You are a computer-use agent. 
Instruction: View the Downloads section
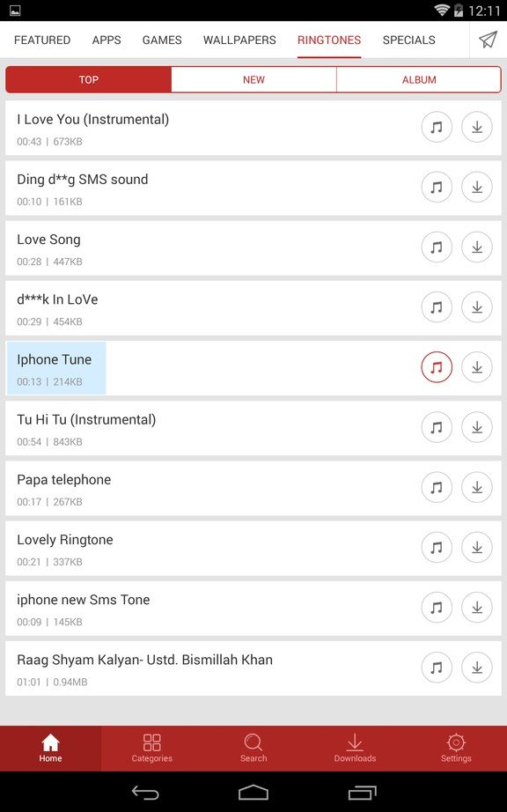pos(355,748)
